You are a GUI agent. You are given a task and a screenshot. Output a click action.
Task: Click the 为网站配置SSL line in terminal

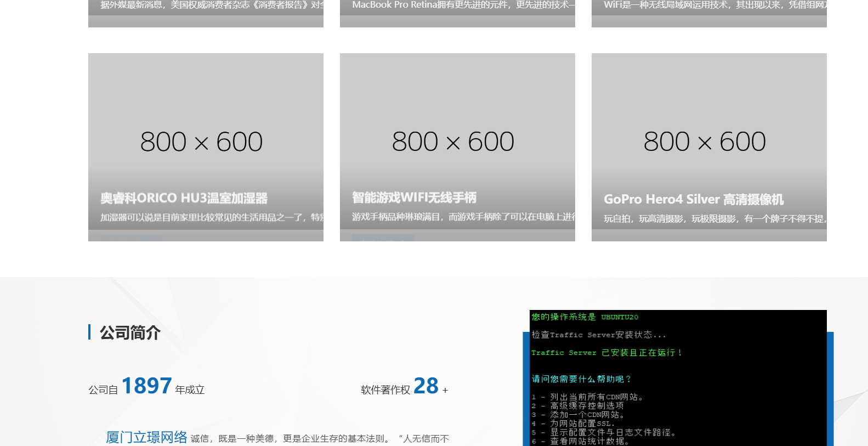573,424
